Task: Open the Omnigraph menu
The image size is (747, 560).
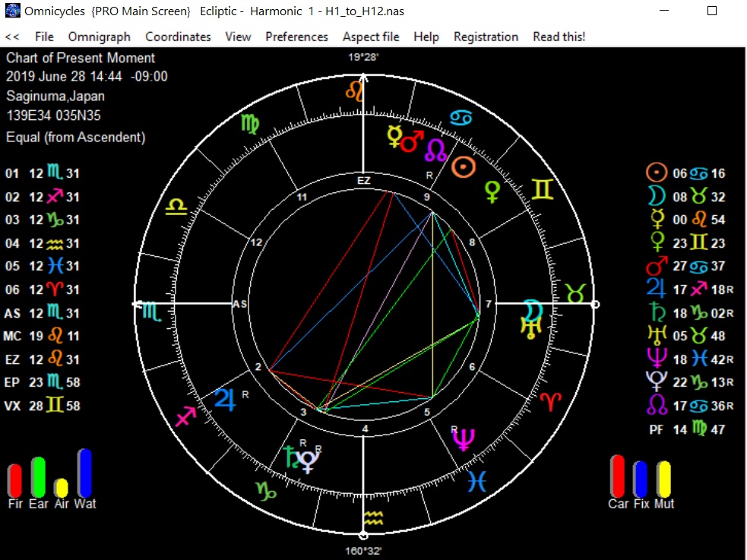Action: (99, 36)
